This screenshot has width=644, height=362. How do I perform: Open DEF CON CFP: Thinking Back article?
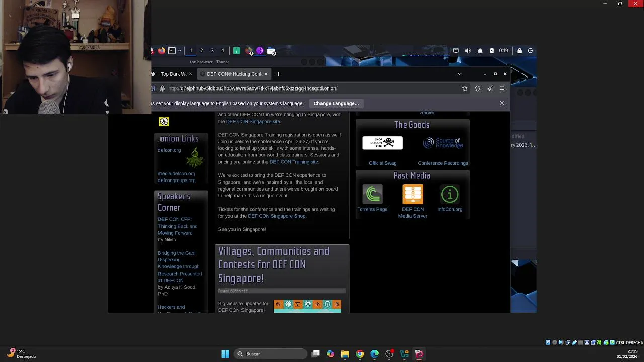coord(178,226)
